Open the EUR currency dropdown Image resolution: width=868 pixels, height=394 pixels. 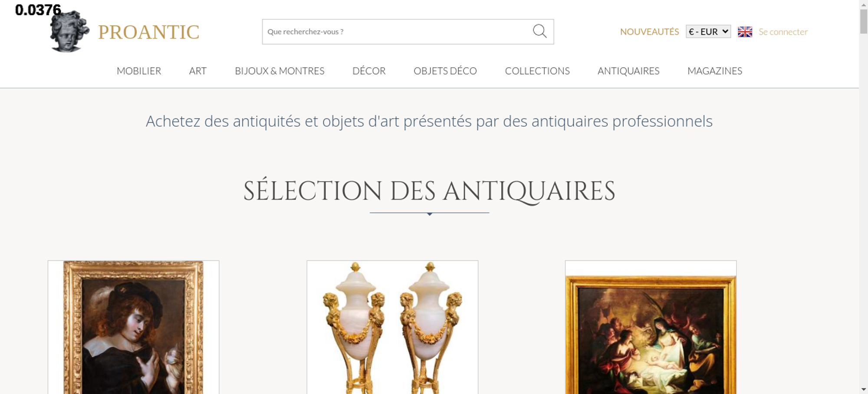(708, 32)
